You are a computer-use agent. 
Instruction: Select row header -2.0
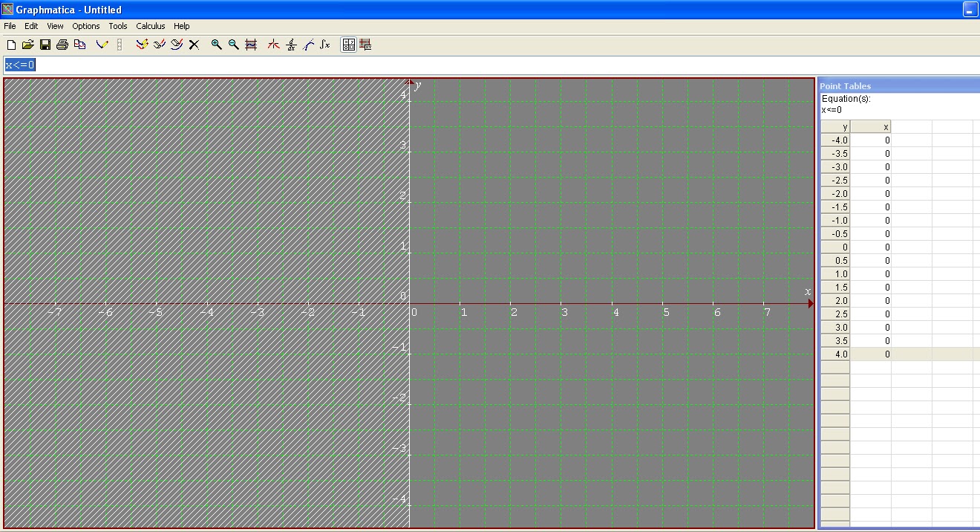(x=835, y=194)
